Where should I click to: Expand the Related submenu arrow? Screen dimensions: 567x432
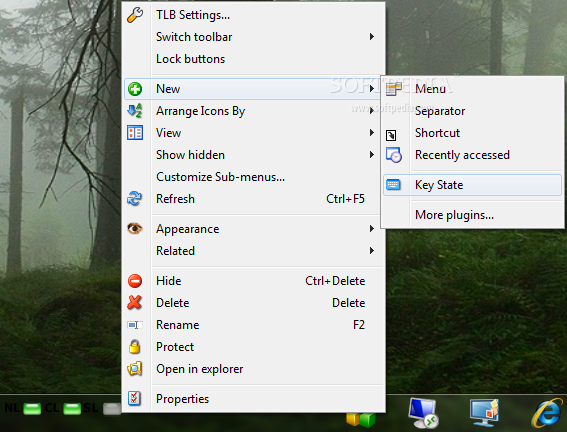tap(371, 251)
